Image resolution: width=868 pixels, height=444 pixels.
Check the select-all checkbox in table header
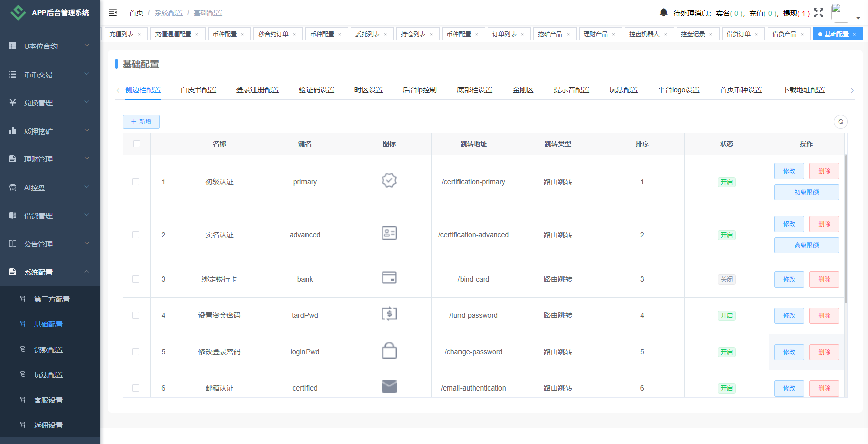pyautogui.click(x=137, y=144)
